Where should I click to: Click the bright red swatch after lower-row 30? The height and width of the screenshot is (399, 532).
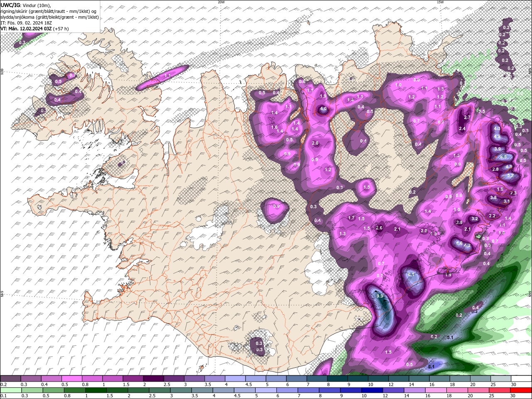(x=521, y=390)
